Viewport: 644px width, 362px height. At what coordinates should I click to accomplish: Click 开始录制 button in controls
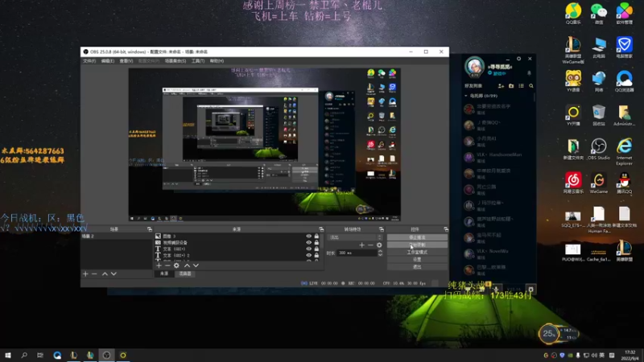point(417,245)
